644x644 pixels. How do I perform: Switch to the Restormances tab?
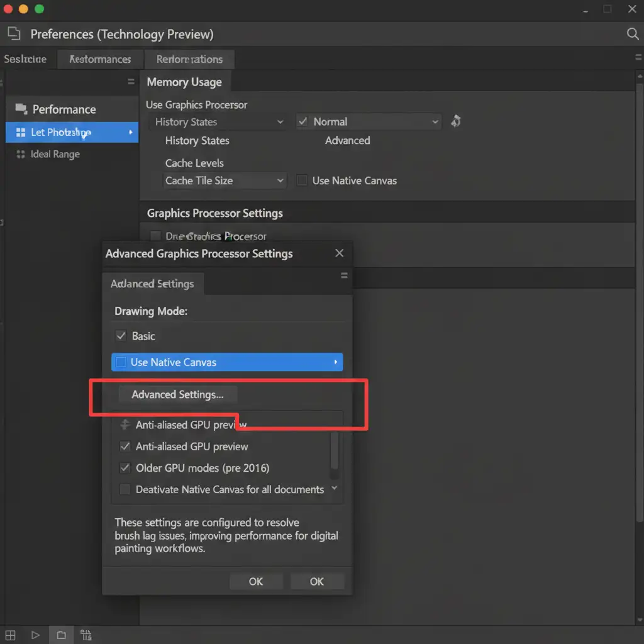(100, 59)
